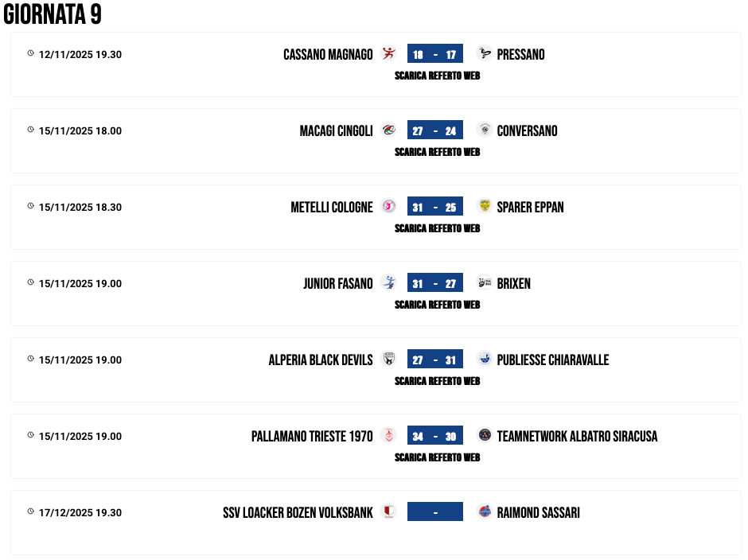Open Scarica Referto Web for Trieste–Siracusa match

coord(437,457)
